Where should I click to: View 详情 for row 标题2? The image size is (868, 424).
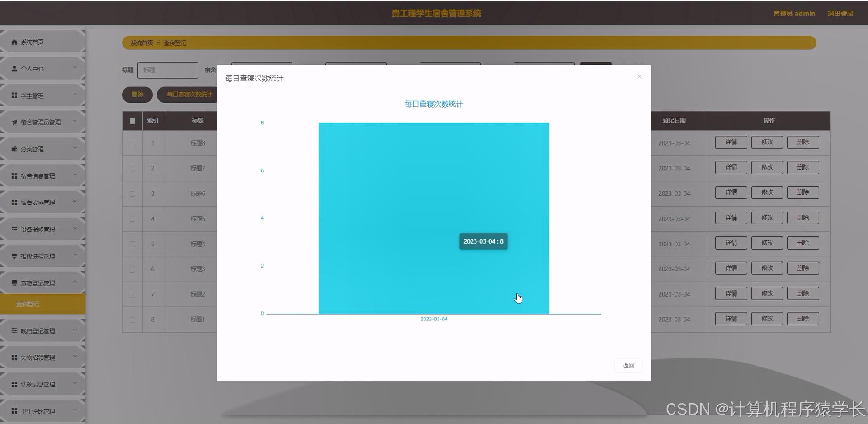pyautogui.click(x=731, y=294)
